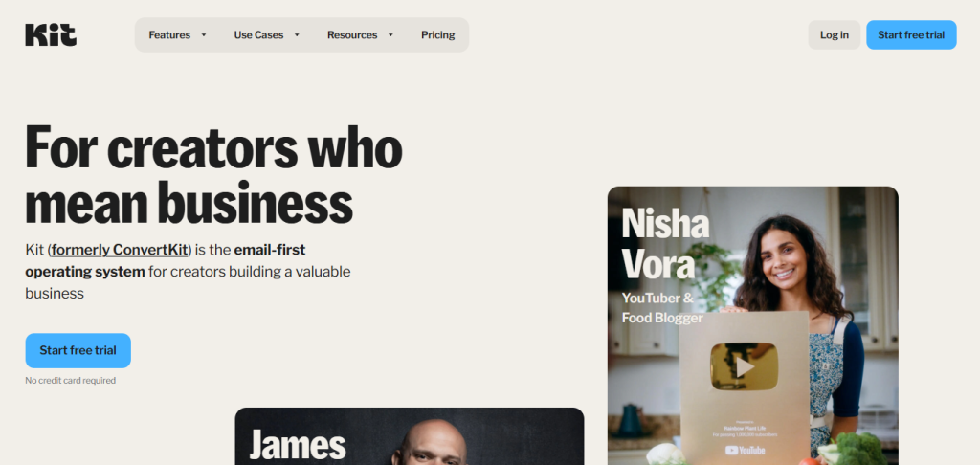Click the YouTube logo on the award plaque
980x465 pixels.
745,450
